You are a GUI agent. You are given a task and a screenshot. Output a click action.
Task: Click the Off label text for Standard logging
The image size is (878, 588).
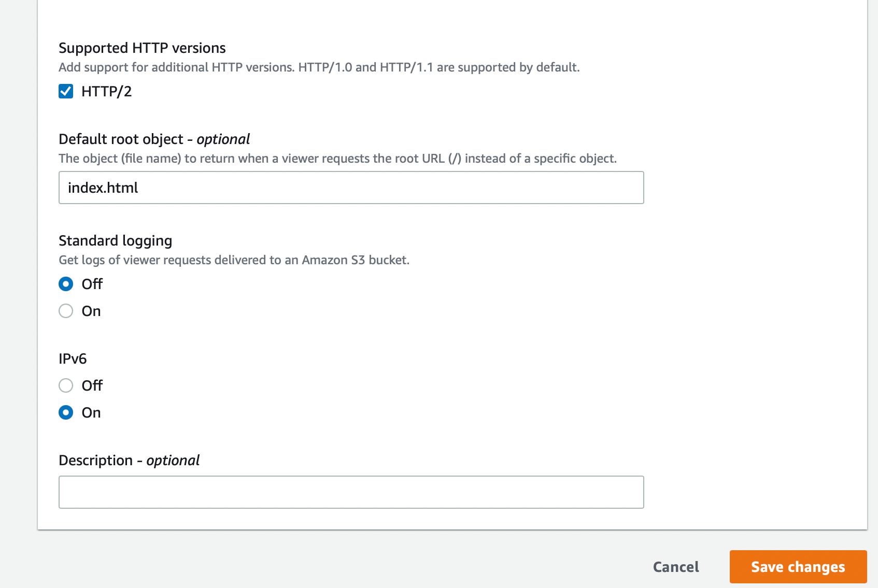tap(92, 284)
